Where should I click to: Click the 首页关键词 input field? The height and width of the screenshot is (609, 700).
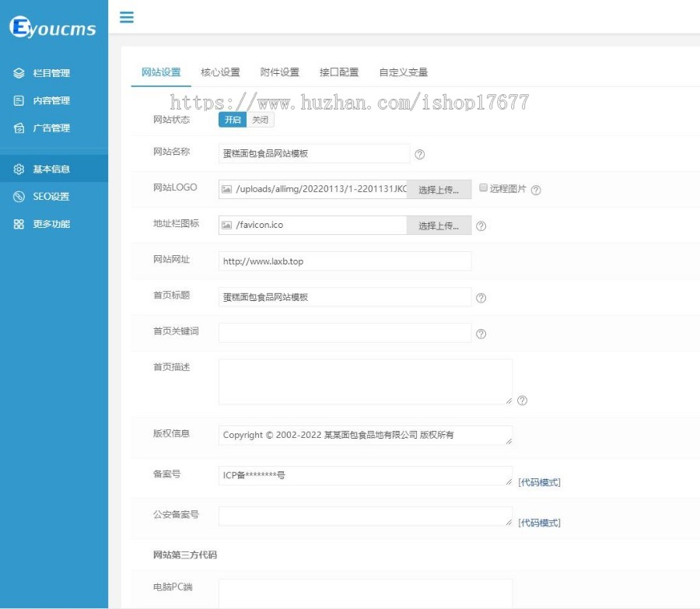[345, 333]
